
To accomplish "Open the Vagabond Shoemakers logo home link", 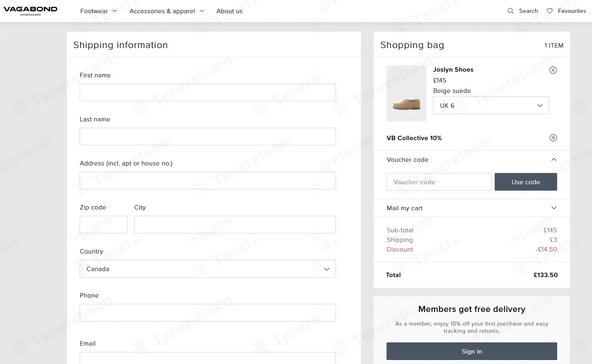I will [x=30, y=11].
